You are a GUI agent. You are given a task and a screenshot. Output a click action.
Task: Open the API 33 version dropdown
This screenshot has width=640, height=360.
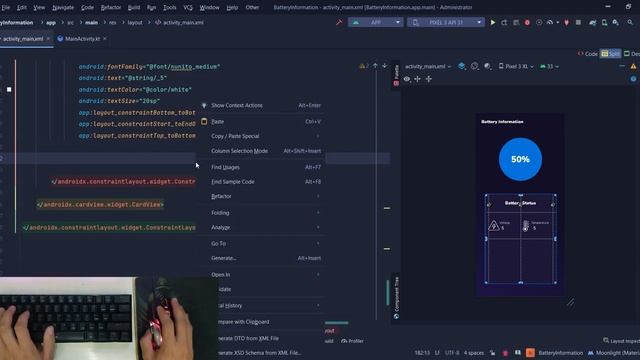point(549,66)
